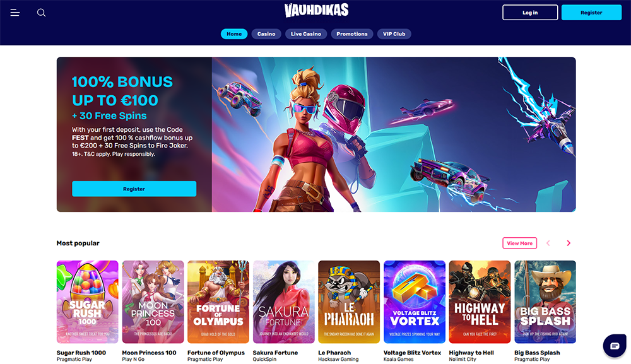Go to the Promotions tab
The image size is (631, 364).
point(352,34)
